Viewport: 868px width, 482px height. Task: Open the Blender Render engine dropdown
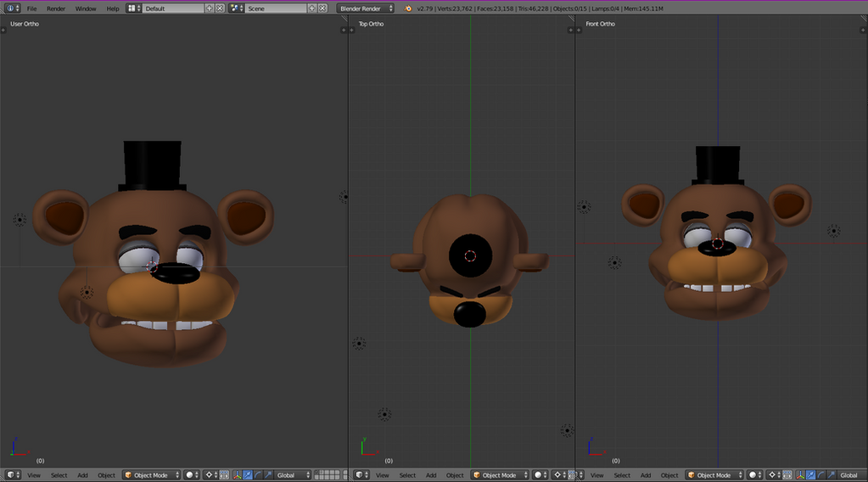click(366, 8)
